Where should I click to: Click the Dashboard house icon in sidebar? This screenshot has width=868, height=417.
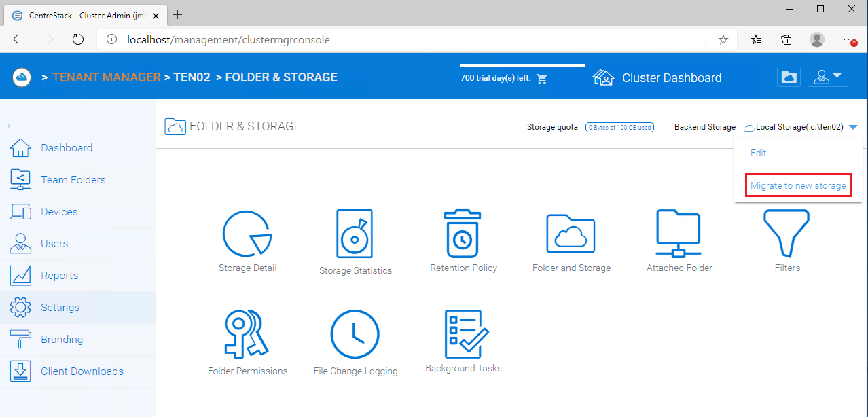coord(21,147)
